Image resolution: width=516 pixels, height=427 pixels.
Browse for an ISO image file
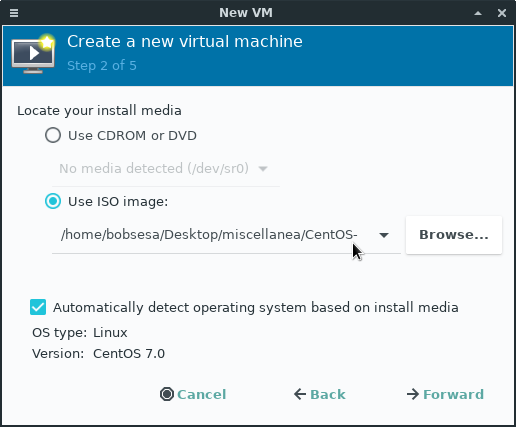click(x=454, y=235)
